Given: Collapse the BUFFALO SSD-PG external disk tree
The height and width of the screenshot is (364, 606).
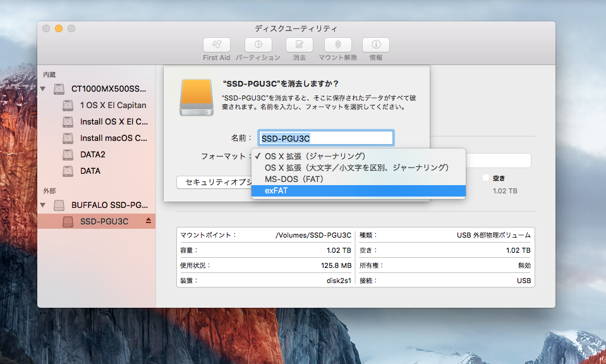Looking at the screenshot, I should [43, 205].
